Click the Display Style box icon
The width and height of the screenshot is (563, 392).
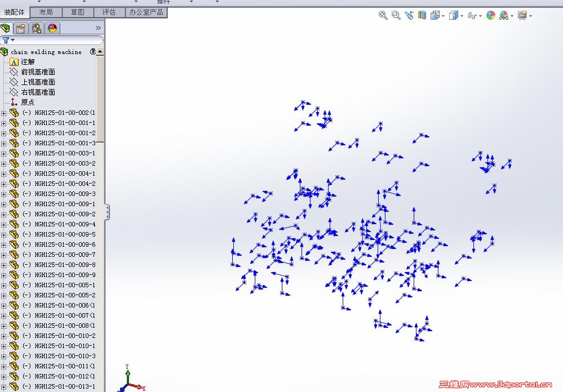pyautogui.click(x=454, y=15)
